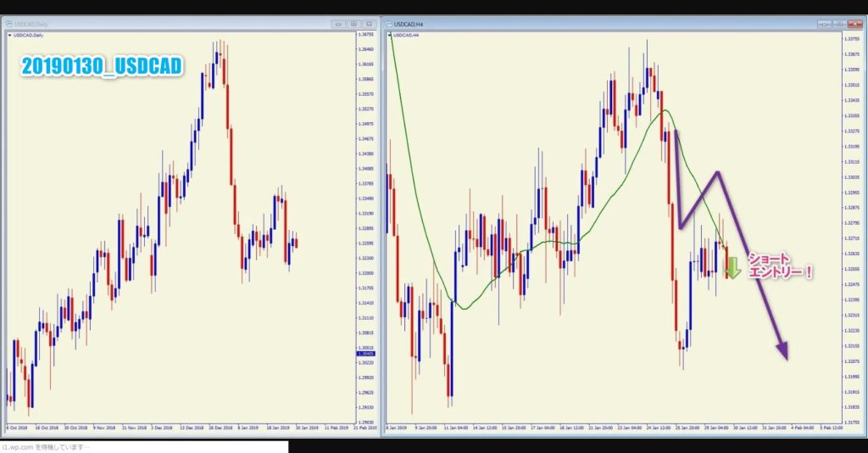Screen dimensions: 868x453
Task: Expand the triangle beside USDCAD,Daily chart label
Action: point(8,36)
